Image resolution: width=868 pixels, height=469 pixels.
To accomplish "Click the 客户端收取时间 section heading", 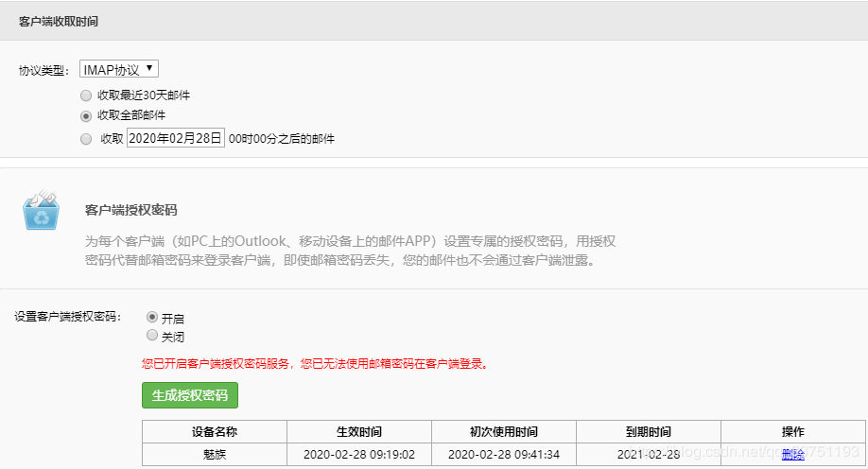I will coord(59,22).
